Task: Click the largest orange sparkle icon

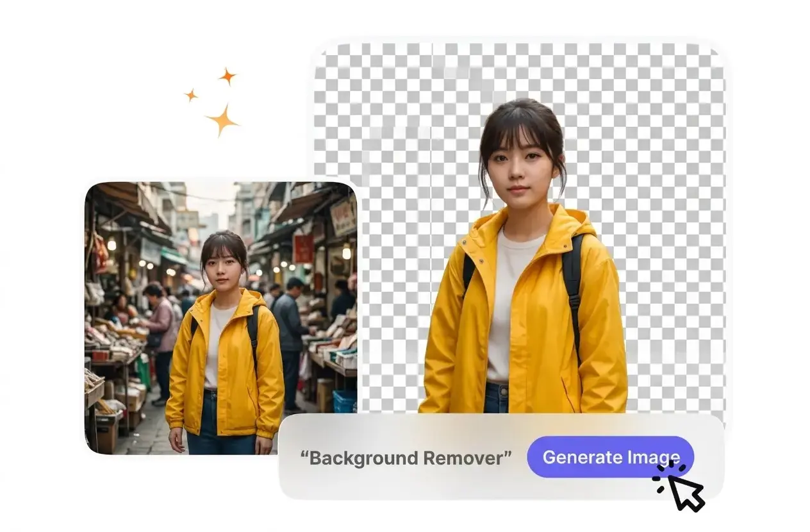Action: pyautogui.click(x=222, y=120)
